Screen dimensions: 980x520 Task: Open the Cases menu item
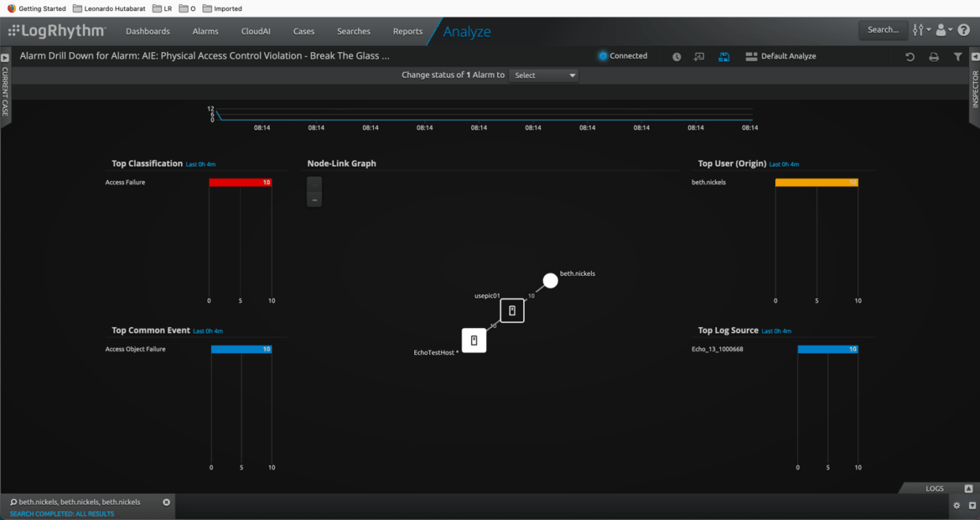click(303, 31)
